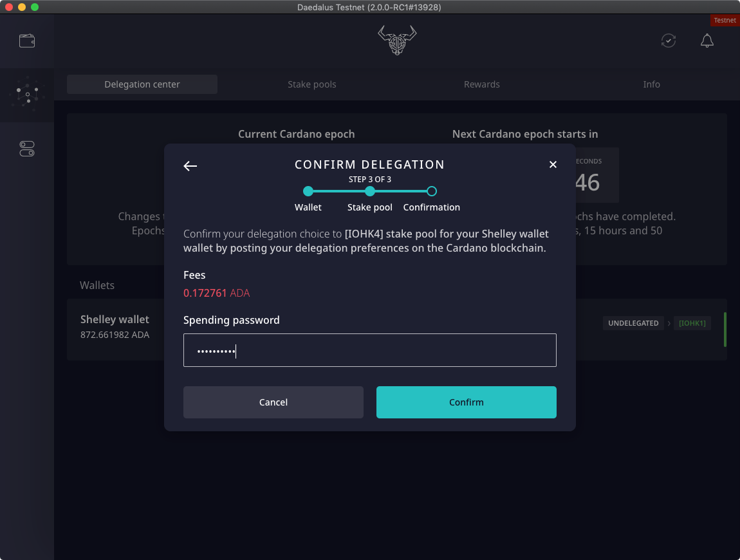
Task: Go back using the dialog's arrow icon
Action: coord(190,165)
